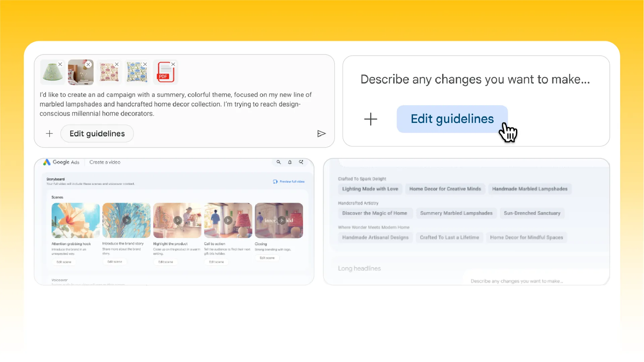644x362 pixels.
Task: Play the Highlight the product scene
Action: coord(177,220)
